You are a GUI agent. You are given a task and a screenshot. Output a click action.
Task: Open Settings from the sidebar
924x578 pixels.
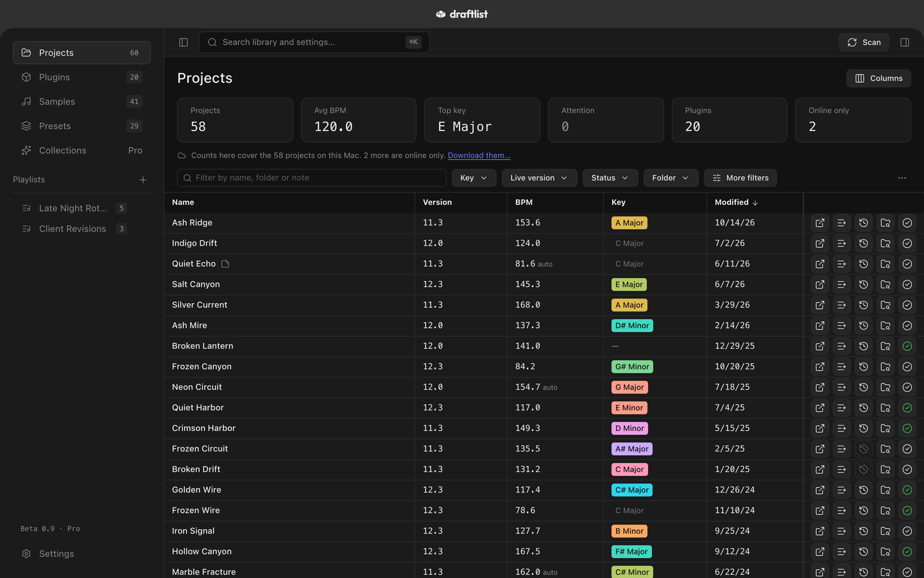pos(81,554)
